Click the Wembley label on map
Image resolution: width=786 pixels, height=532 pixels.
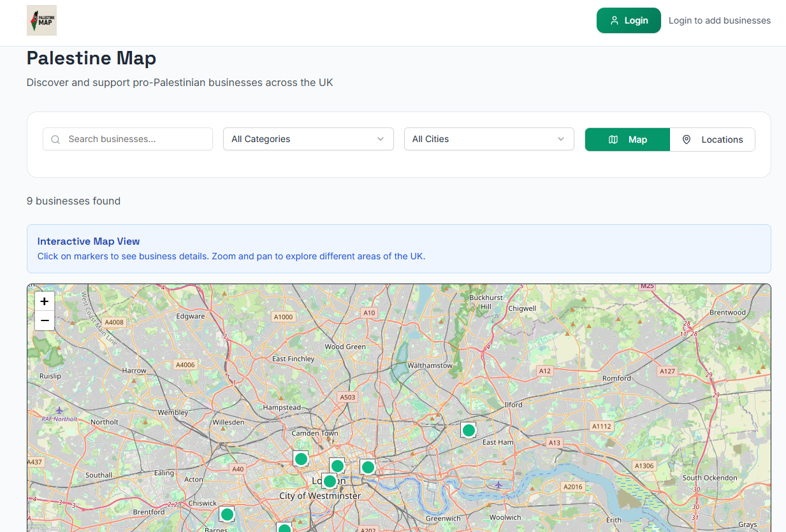point(173,412)
